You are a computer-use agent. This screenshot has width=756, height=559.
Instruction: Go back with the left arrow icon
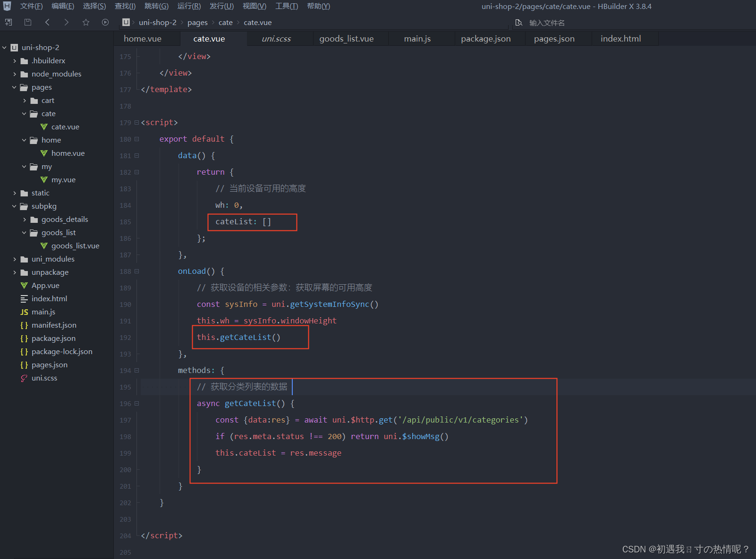(x=47, y=22)
